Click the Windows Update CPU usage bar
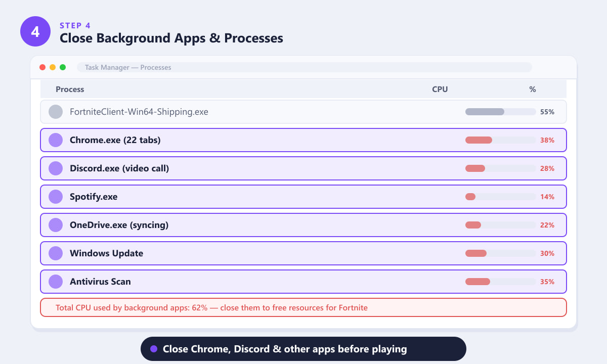 click(x=501, y=253)
